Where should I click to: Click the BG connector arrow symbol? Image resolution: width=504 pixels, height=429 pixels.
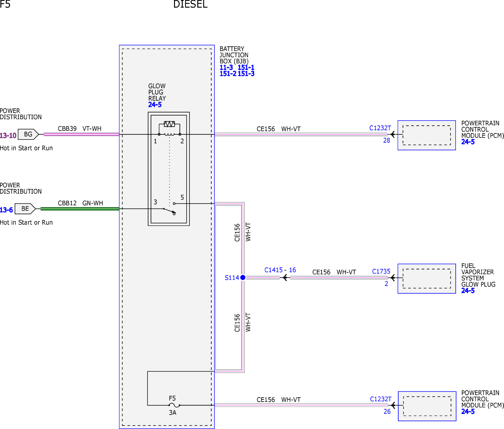28,134
